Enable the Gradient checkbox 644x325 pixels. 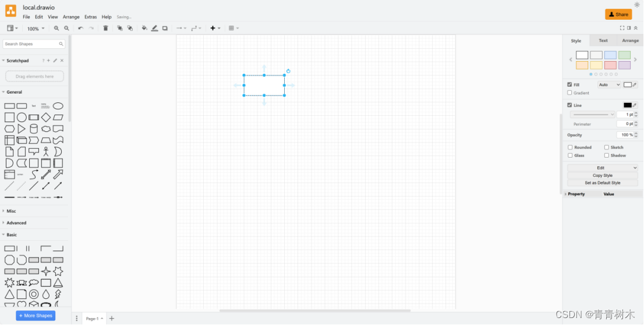[569, 92]
